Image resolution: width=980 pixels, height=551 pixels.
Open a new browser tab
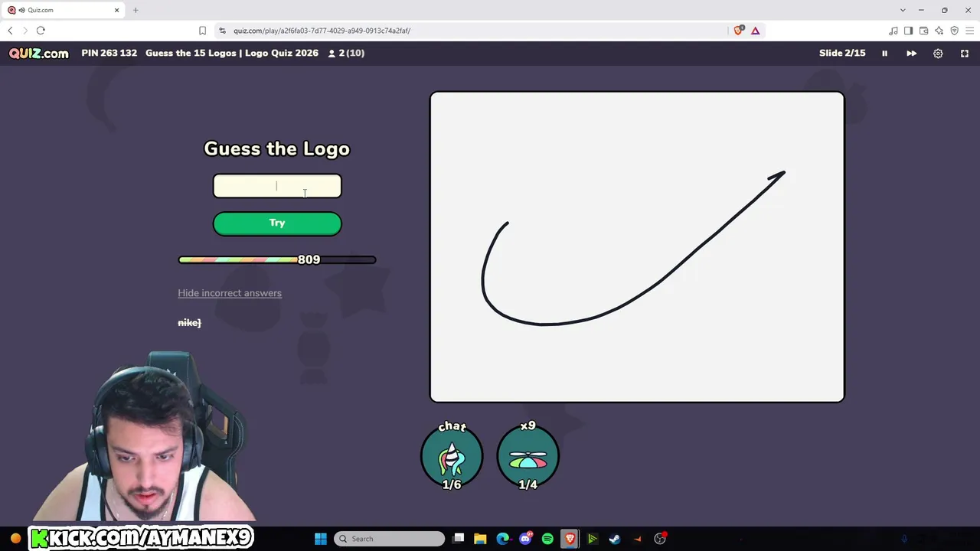136,10
